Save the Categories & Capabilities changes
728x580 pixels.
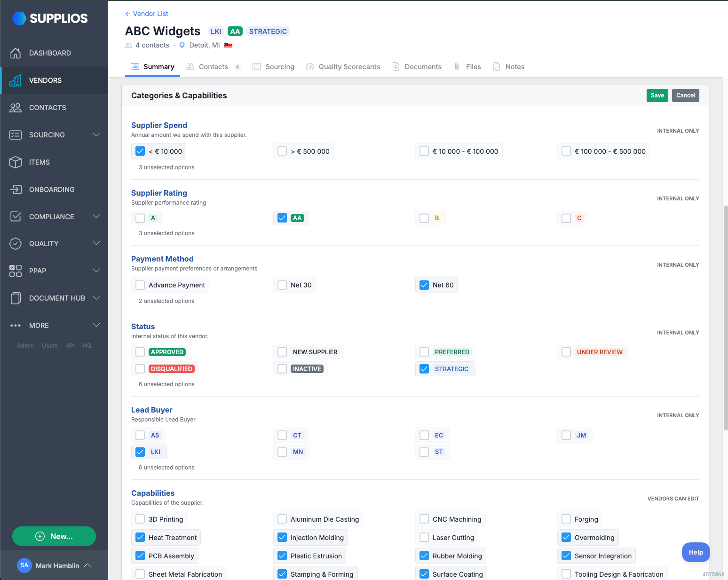[657, 95]
